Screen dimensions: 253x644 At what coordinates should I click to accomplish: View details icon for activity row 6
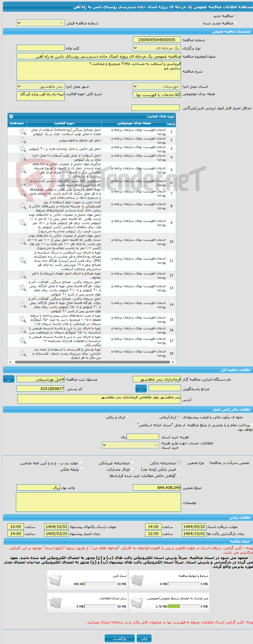22,183
